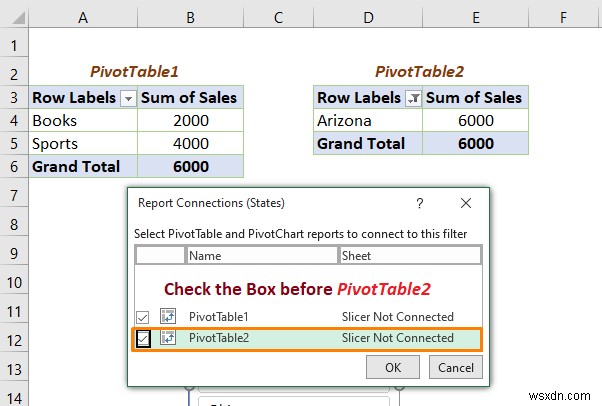Open Row Labels filter in PivotTable2

click(413, 98)
